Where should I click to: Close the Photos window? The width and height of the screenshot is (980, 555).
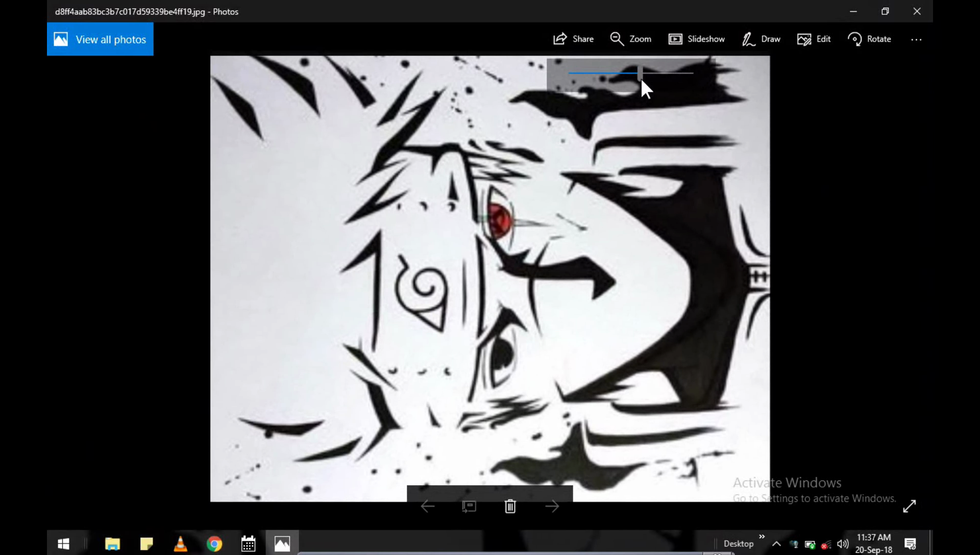917,11
